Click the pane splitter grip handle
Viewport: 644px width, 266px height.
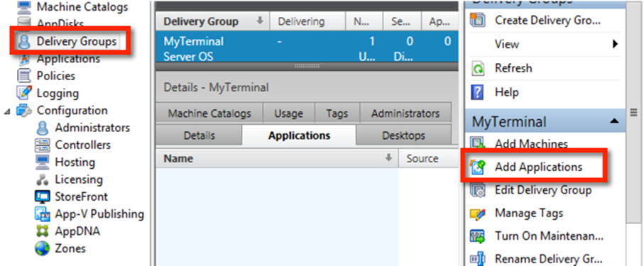pyautogui.click(x=307, y=67)
